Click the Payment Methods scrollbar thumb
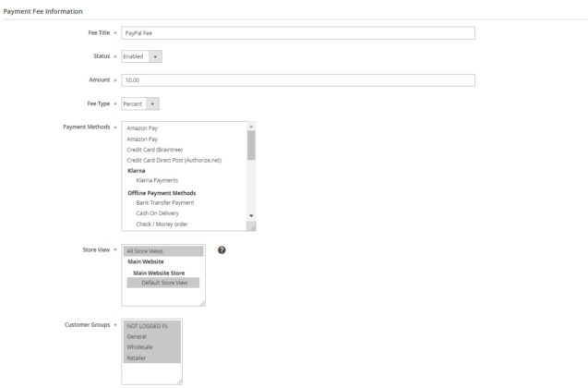This screenshot has height=388, width=588. pyautogui.click(x=251, y=145)
